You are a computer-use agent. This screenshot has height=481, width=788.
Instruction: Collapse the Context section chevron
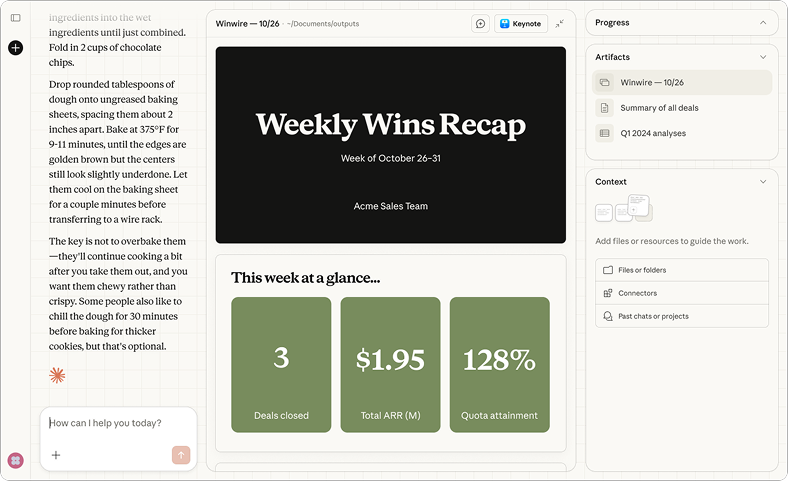pyautogui.click(x=763, y=182)
